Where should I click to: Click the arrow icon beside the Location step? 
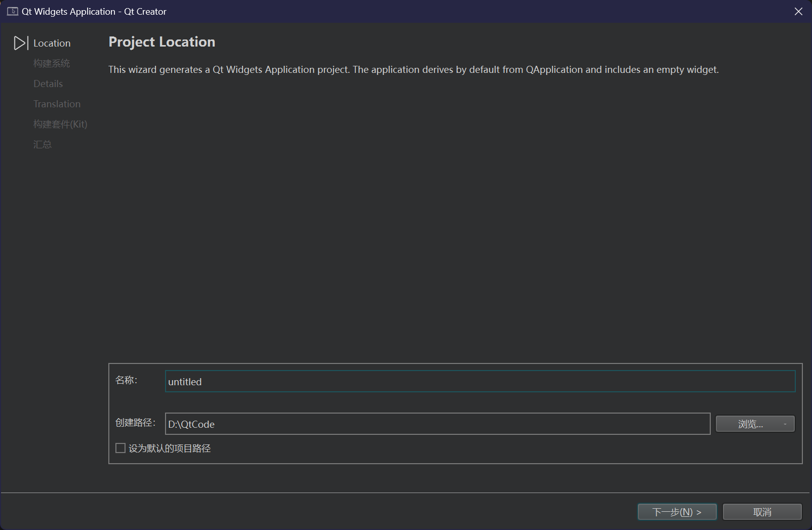[x=21, y=43]
